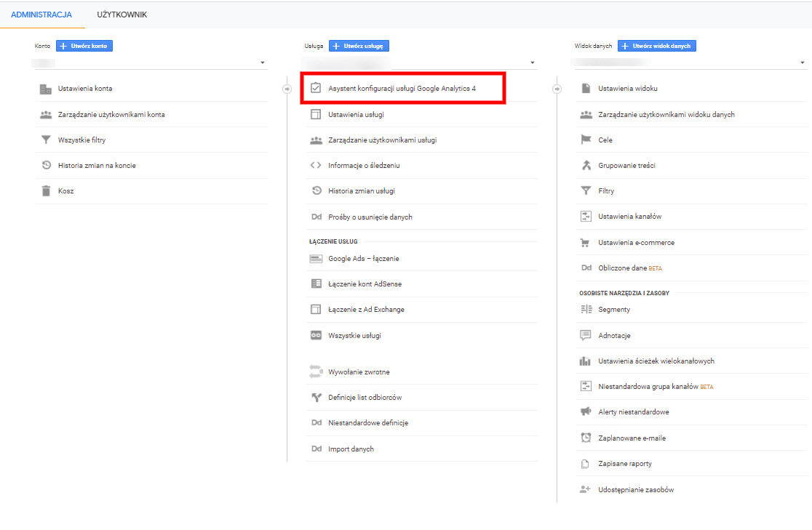Open Ustawienia usługi link
This screenshot has height=530, width=812.
[357, 114]
